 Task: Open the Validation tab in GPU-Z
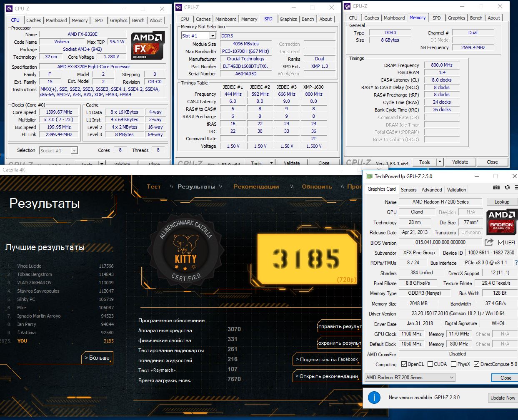click(x=456, y=190)
